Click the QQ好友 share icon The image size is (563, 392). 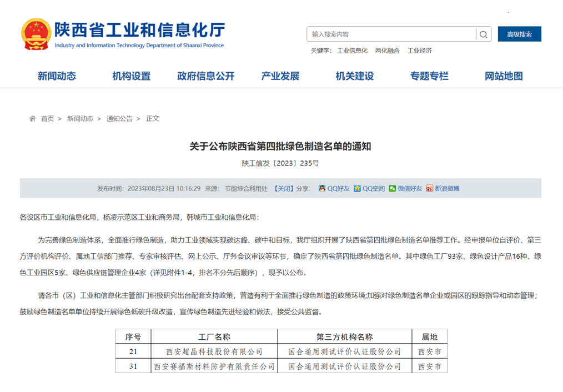click(321, 188)
